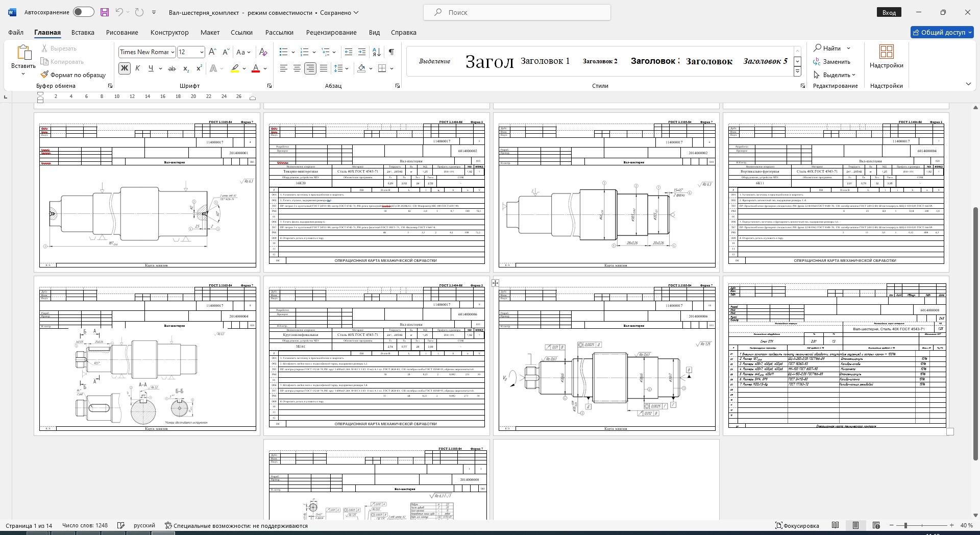Switch to the Рецензирование tab
This screenshot has height=535, width=980.
pos(331,32)
